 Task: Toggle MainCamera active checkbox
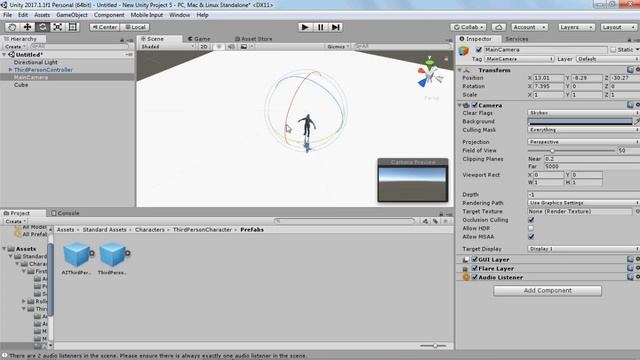coord(479,50)
